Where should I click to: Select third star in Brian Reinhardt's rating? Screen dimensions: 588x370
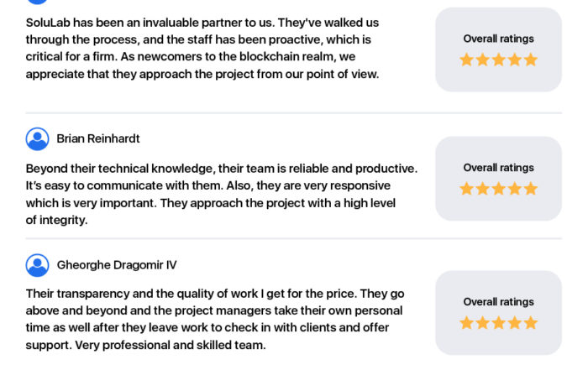(x=498, y=189)
